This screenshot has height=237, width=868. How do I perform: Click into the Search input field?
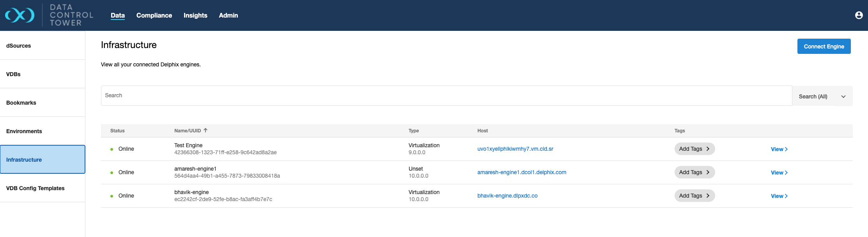pyautogui.click(x=446, y=96)
